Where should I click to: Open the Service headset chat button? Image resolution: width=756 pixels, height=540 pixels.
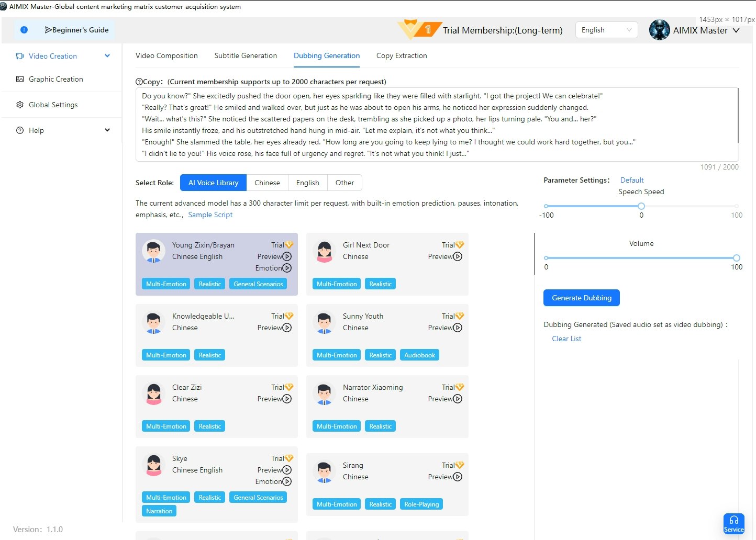pos(734,523)
